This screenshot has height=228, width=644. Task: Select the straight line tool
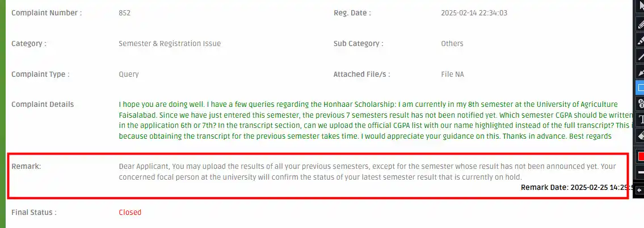click(640, 56)
